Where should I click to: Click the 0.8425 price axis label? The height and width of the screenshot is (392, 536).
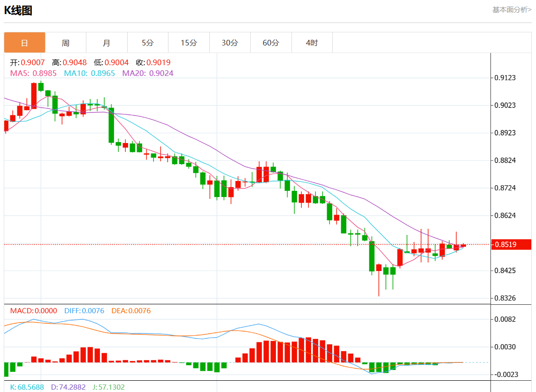pos(505,271)
